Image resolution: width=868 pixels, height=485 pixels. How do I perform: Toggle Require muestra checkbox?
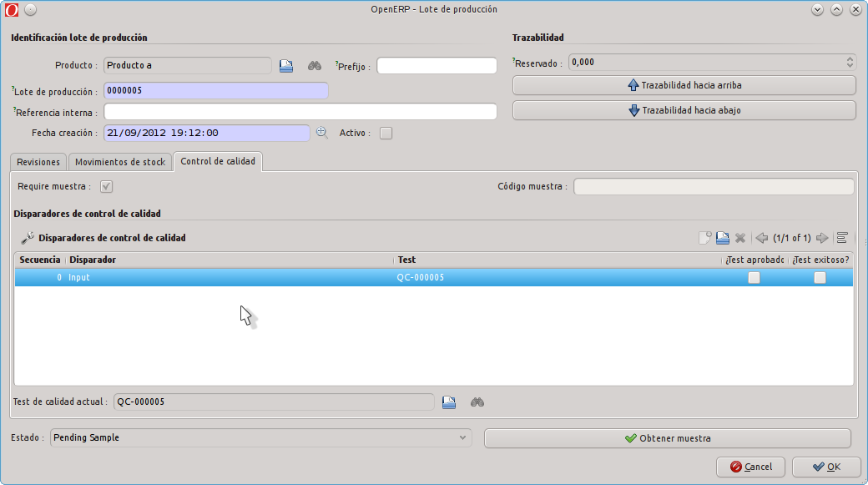click(x=106, y=187)
